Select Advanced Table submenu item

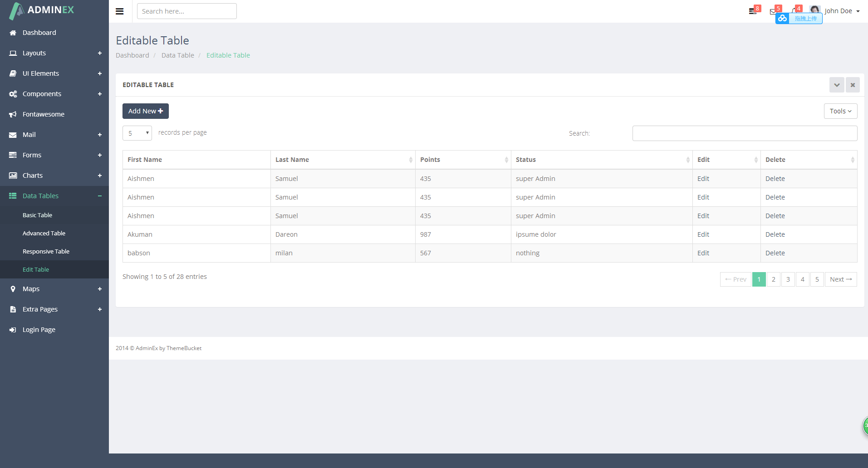tap(54, 233)
